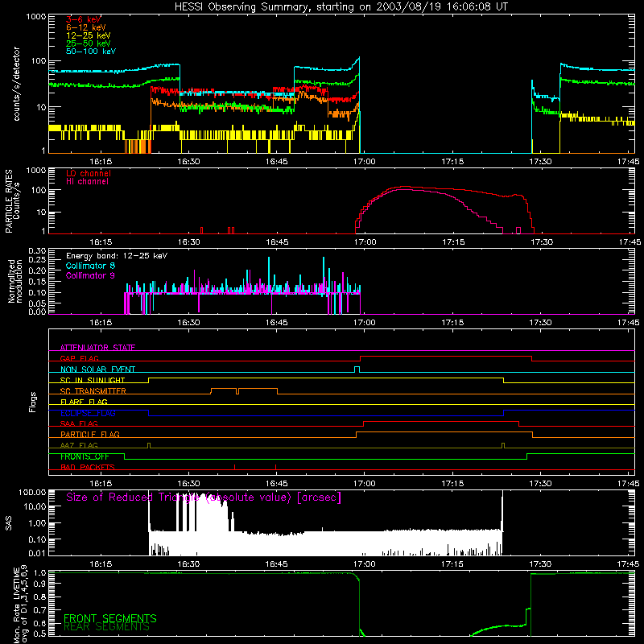
Task: Click the raised red GAP FLAG segment
Action: 446,357
